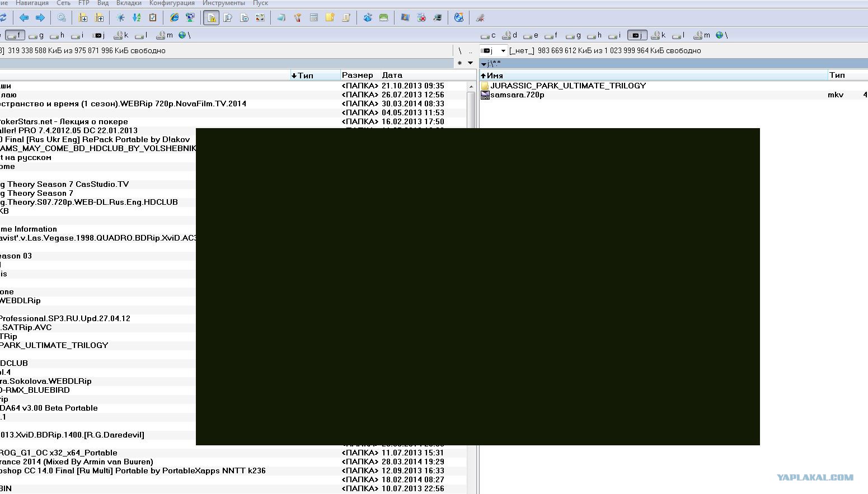Click right panel free space text
The image size is (868, 494).
[x=620, y=50]
